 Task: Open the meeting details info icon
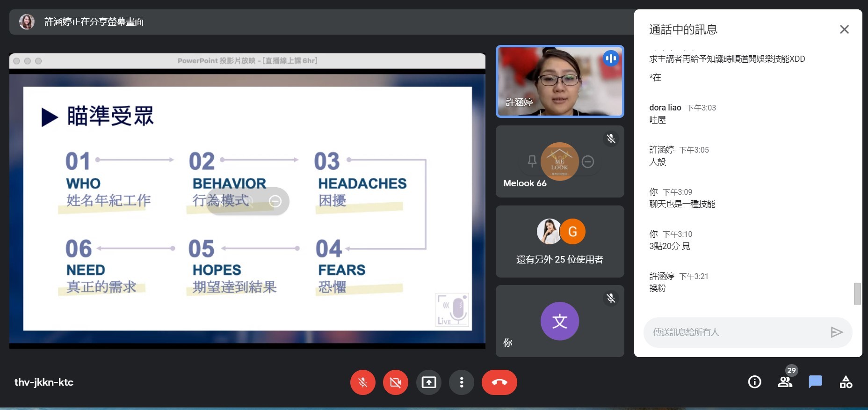tap(754, 382)
